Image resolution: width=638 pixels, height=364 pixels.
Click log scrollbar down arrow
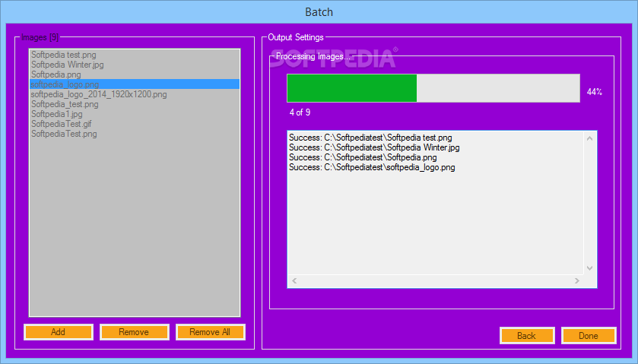pos(589,268)
